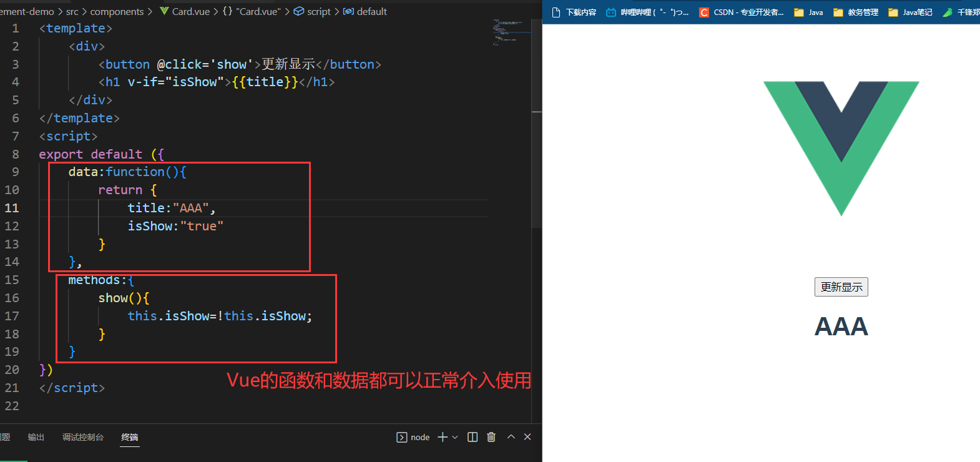Open the Java笔记 bookmarks folder
Image resolution: width=980 pixels, height=462 pixels.
910,12
